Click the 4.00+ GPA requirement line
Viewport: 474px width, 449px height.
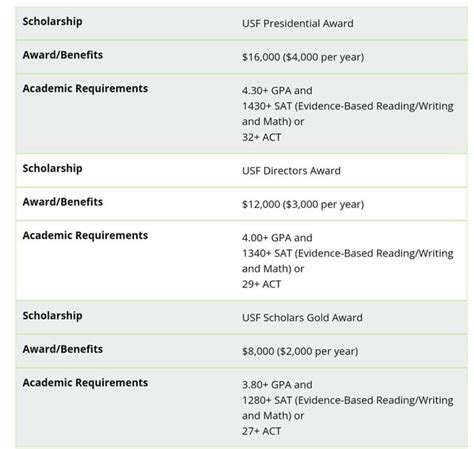coord(277,238)
